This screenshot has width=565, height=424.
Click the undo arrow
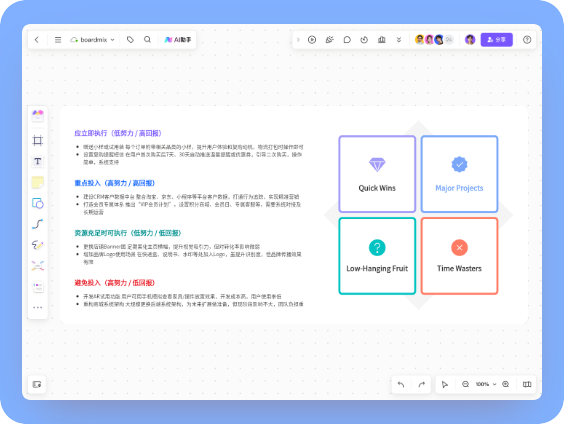[401, 384]
